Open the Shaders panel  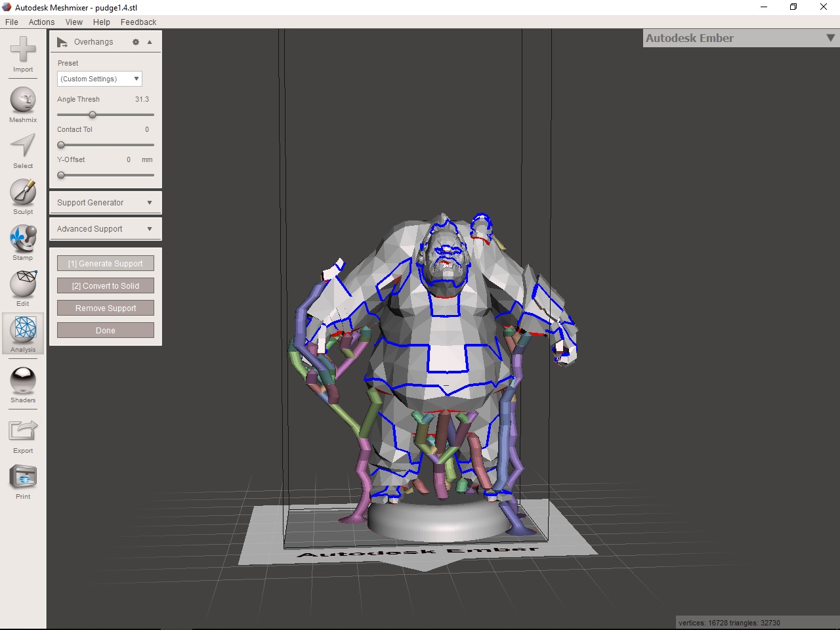(x=23, y=385)
